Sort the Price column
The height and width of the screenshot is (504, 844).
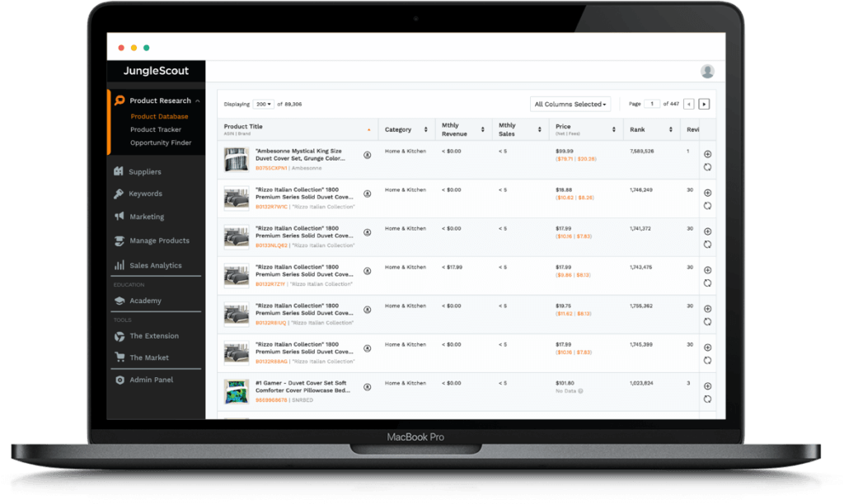(x=613, y=129)
